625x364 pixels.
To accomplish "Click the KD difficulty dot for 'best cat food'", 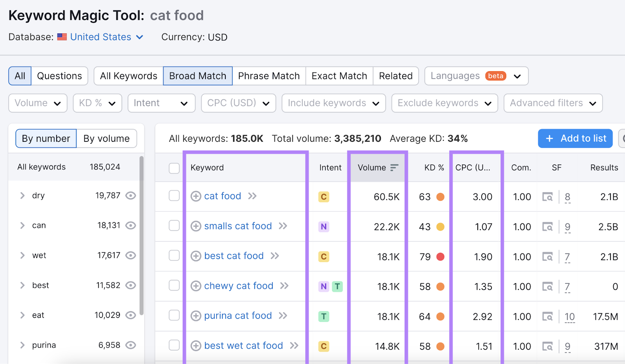I will [441, 257].
